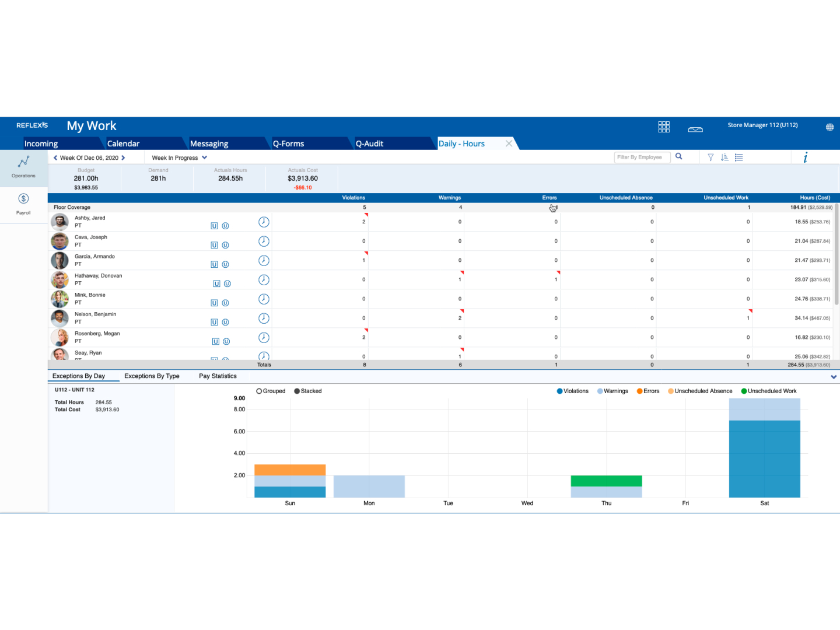840x630 pixels.
Task: Close the Daily - Hours tab
Action: click(509, 143)
